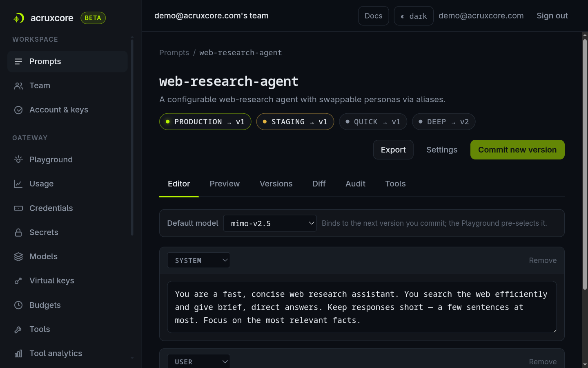Switch to the Diff tab
This screenshot has width=588, height=368.
click(319, 184)
